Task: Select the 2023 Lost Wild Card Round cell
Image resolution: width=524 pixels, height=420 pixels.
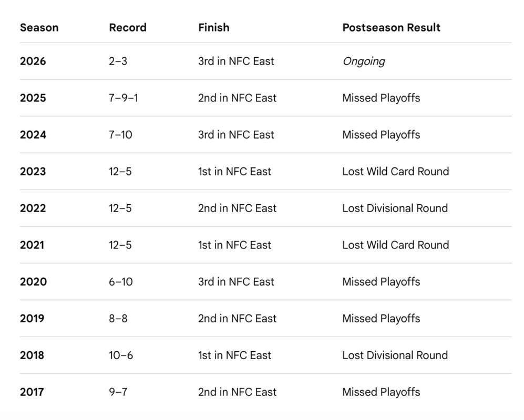Action: (396, 171)
